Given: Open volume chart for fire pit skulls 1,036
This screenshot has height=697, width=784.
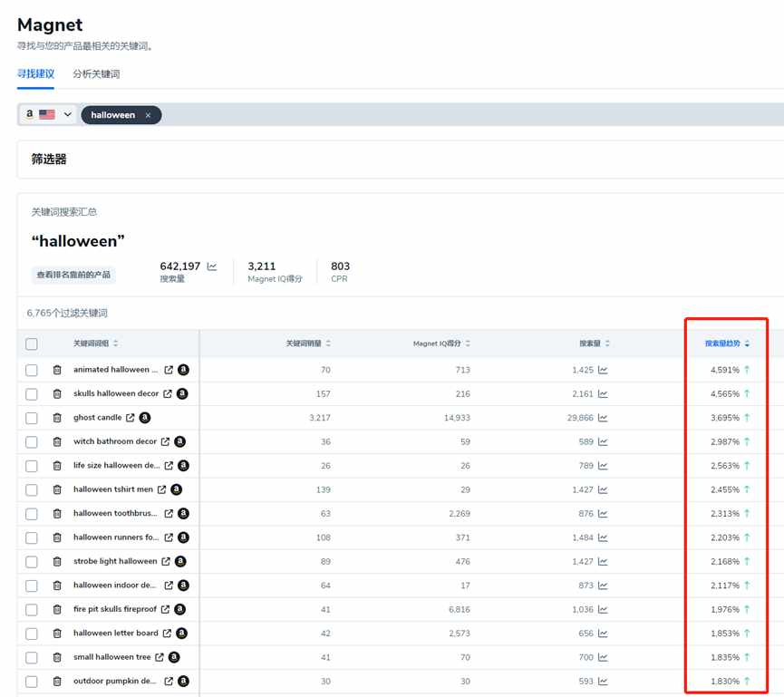Looking at the screenshot, I should 603,609.
